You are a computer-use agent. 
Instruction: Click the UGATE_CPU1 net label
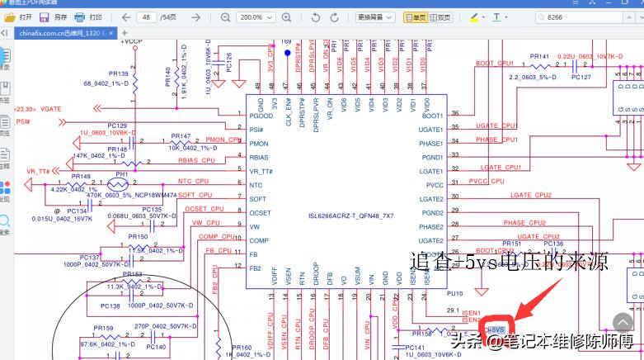[496, 126]
